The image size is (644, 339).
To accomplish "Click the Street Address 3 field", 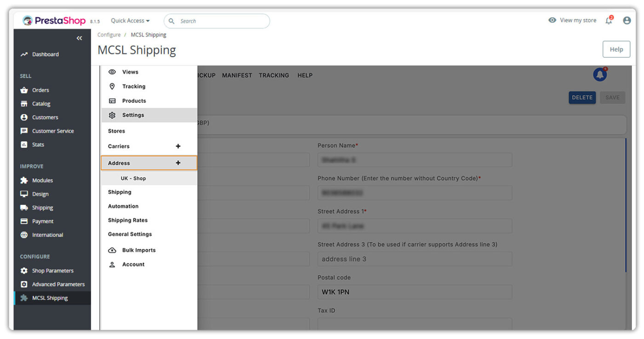I will pyautogui.click(x=414, y=259).
